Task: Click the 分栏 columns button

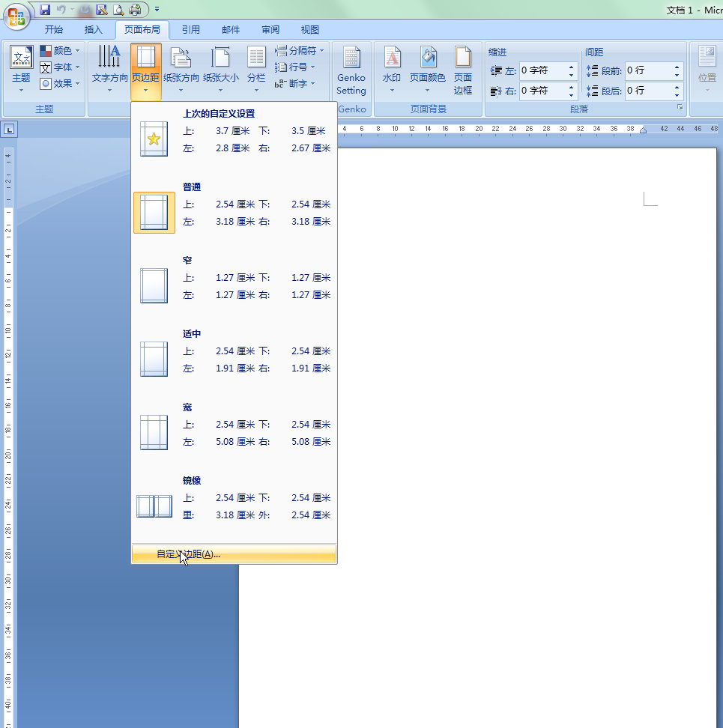Action: 256,70
